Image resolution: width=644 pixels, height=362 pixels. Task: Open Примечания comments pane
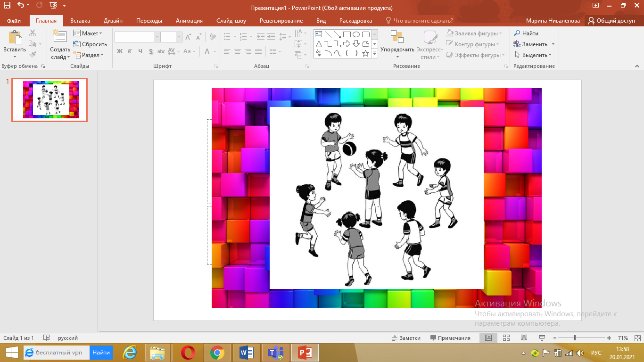click(x=450, y=338)
